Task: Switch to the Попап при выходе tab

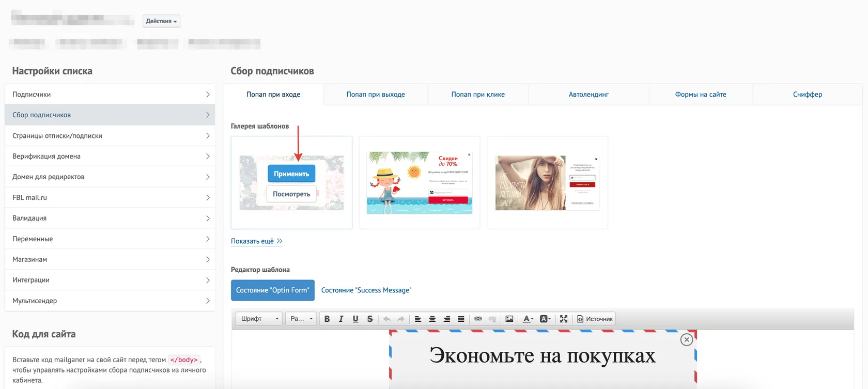Action: pyautogui.click(x=376, y=95)
